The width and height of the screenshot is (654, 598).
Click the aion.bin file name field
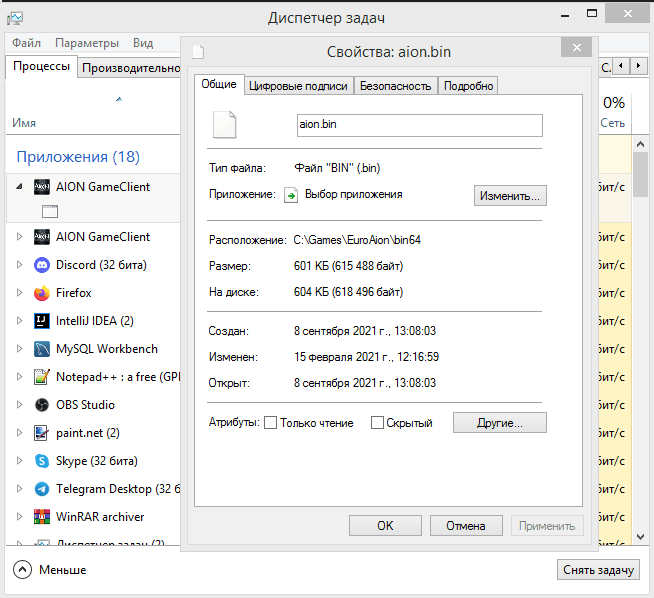tap(419, 125)
